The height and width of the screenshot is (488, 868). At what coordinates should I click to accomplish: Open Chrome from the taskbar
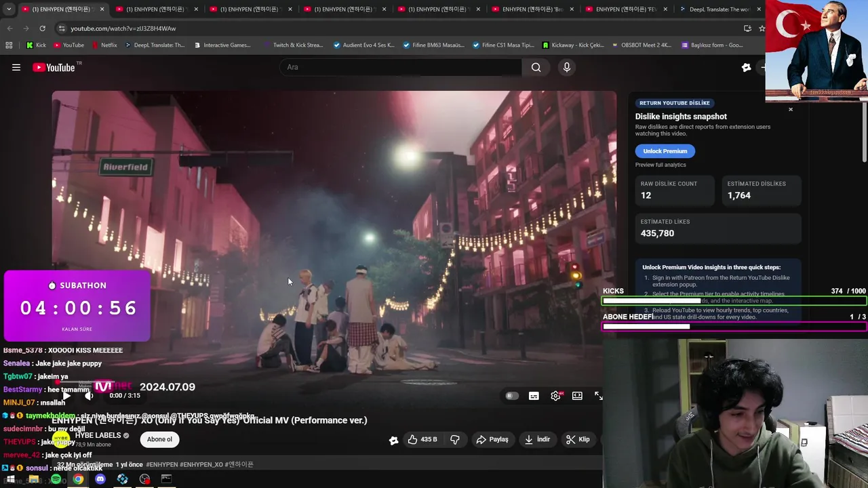click(x=78, y=479)
